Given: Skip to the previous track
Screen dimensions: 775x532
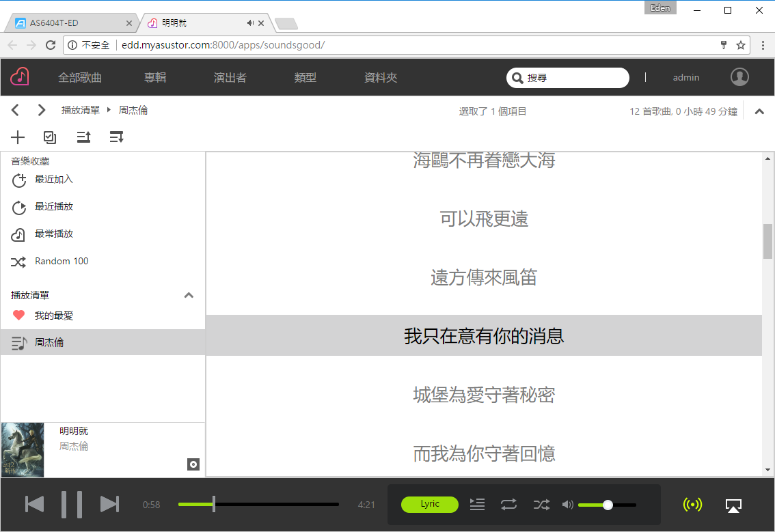Looking at the screenshot, I should pyautogui.click(x=35, y=504).
